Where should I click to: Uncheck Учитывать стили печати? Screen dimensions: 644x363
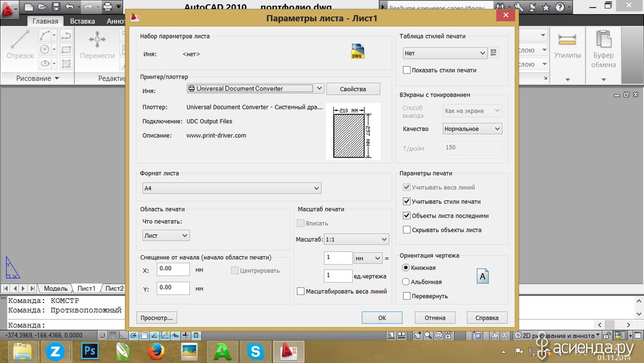pos(407,202)
